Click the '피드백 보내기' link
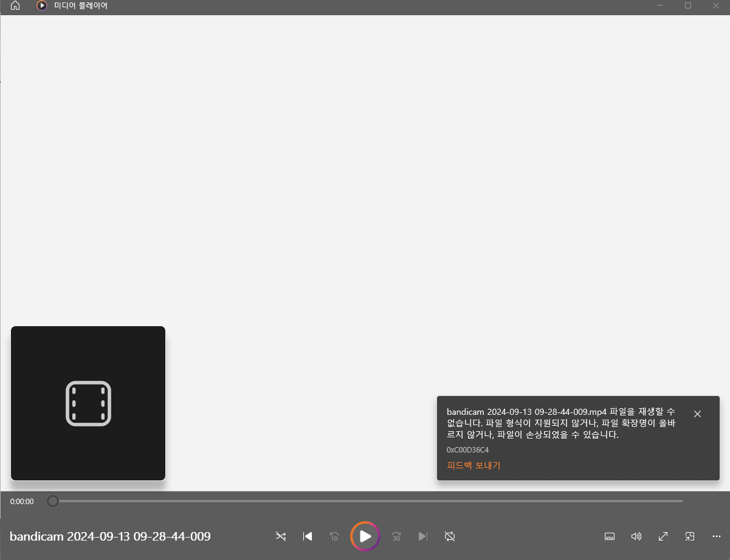This screenshot has height=560, width=730. pos(473,465)
